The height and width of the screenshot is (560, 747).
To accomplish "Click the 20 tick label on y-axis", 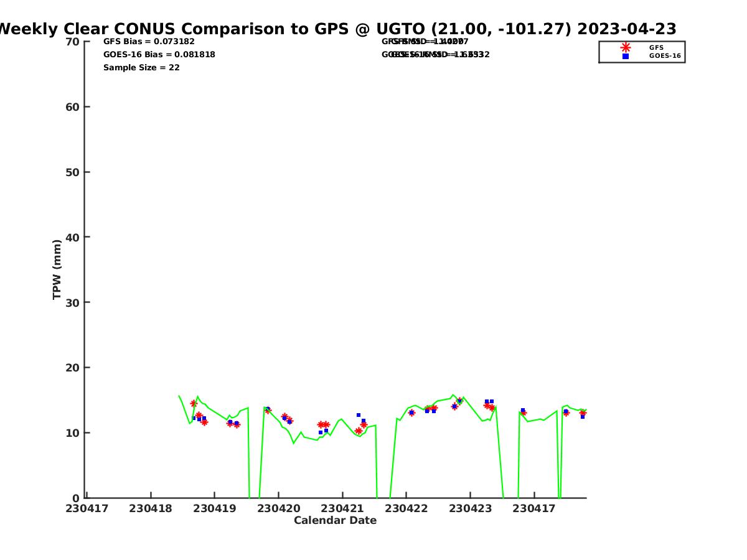I will point(73,368).
